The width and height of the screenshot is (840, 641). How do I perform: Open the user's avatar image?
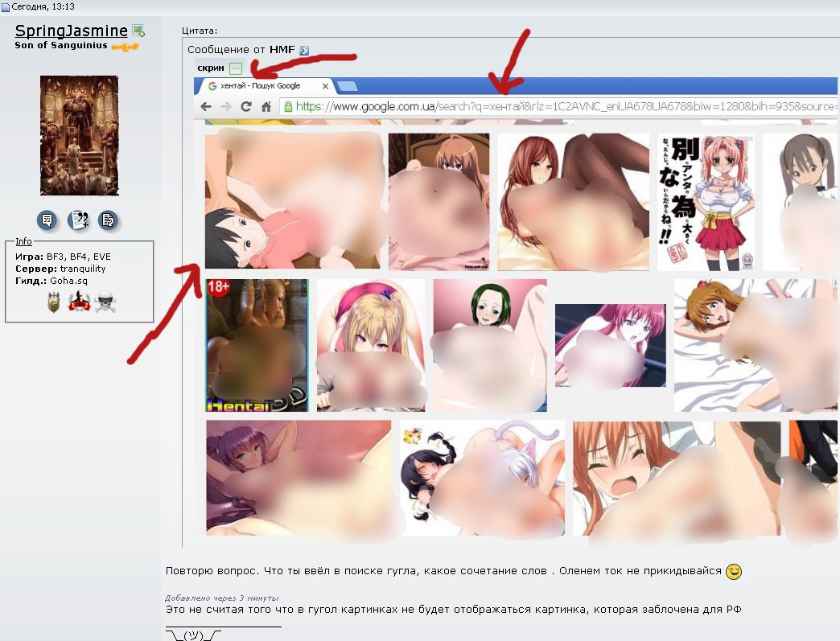pos(79,136)
